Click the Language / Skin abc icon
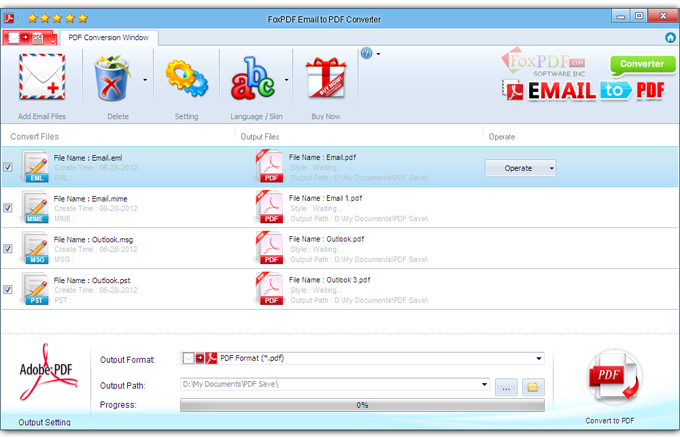The width and height of the screenshot is (680, 439). pos(252,78)
